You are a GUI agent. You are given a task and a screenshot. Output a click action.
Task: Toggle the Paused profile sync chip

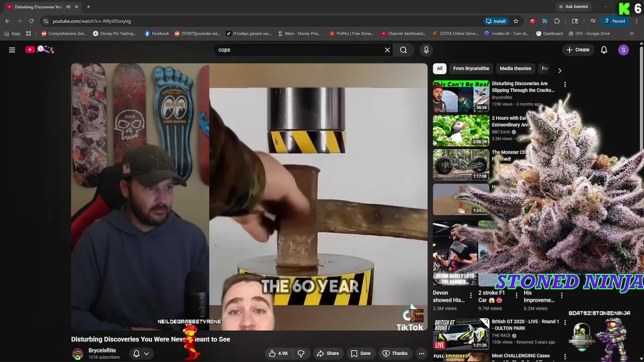click(614, 21)
